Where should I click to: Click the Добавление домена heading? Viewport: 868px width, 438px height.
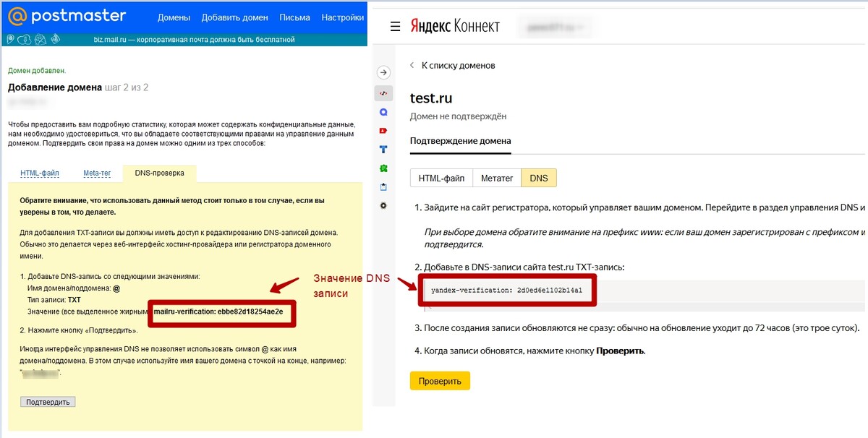point(55,87)
